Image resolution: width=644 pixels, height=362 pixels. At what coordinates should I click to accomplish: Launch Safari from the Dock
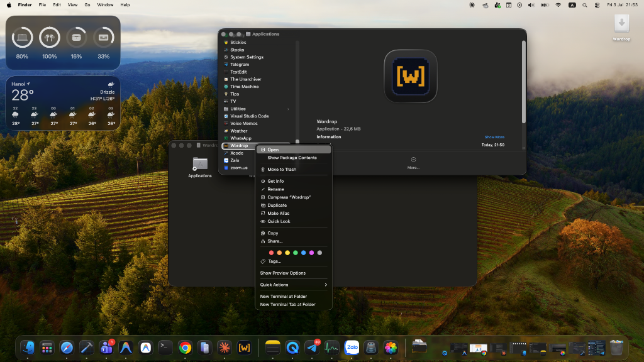[67, 348]
